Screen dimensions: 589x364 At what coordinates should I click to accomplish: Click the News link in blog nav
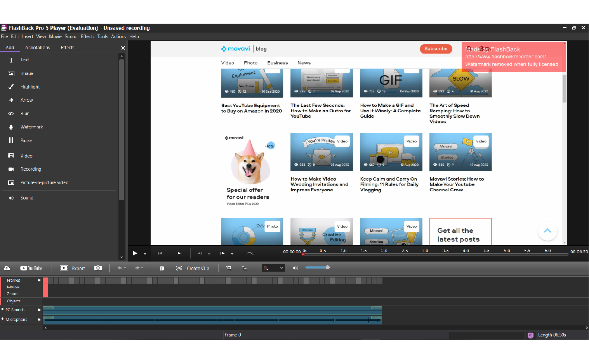(x=304, y=63)
